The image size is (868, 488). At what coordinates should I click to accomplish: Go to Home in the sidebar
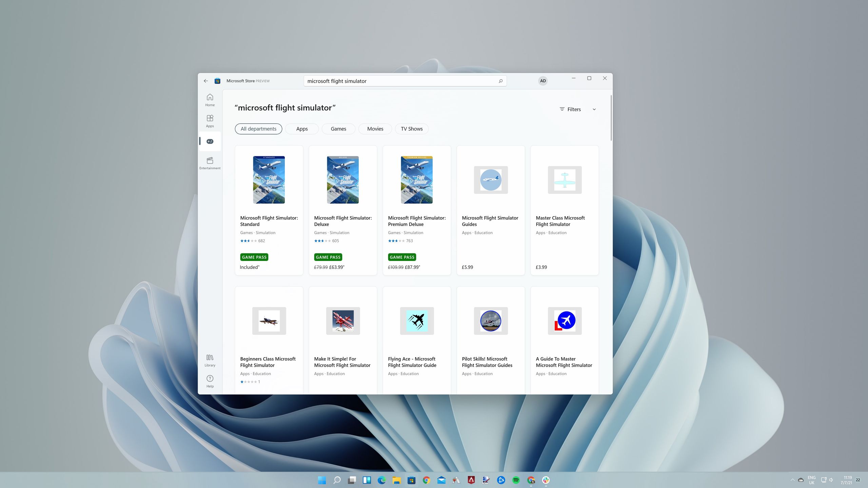(x=210, y=100)
